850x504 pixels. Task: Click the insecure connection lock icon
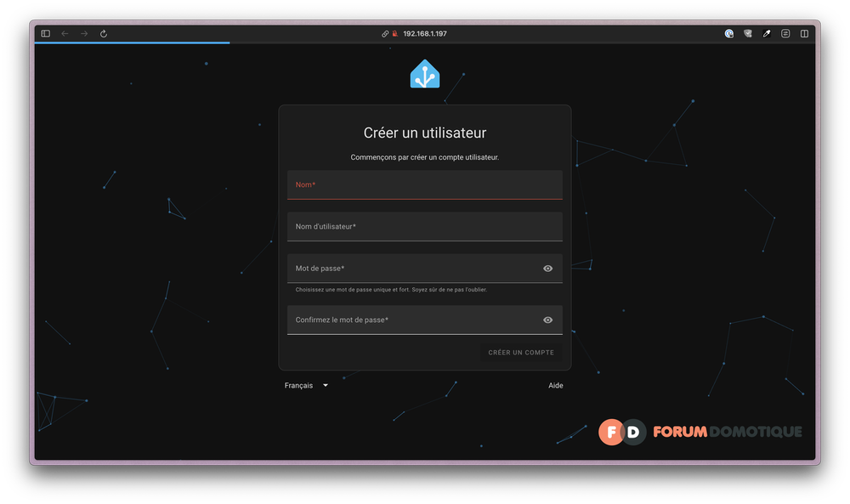pos(395,34)
